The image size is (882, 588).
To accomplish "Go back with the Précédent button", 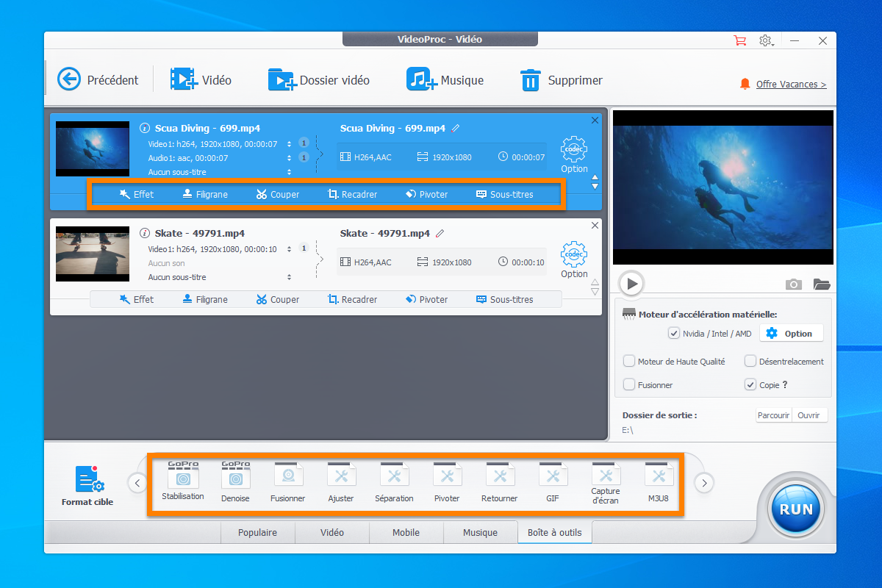I will pos(98,79).
